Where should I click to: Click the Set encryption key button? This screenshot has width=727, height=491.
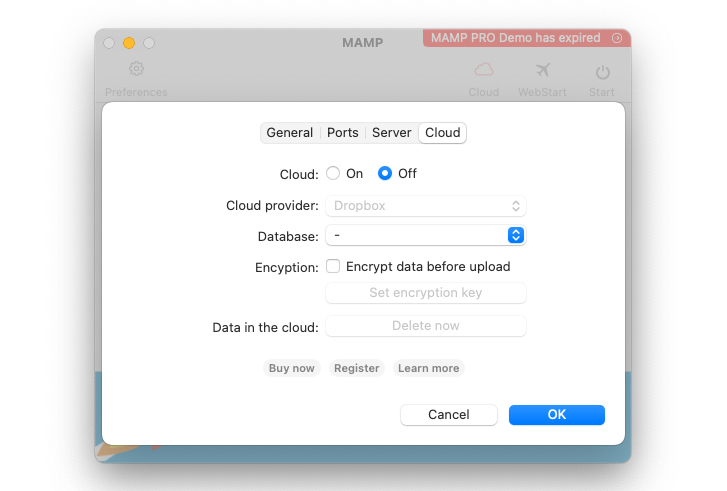(x=426, y=293)
